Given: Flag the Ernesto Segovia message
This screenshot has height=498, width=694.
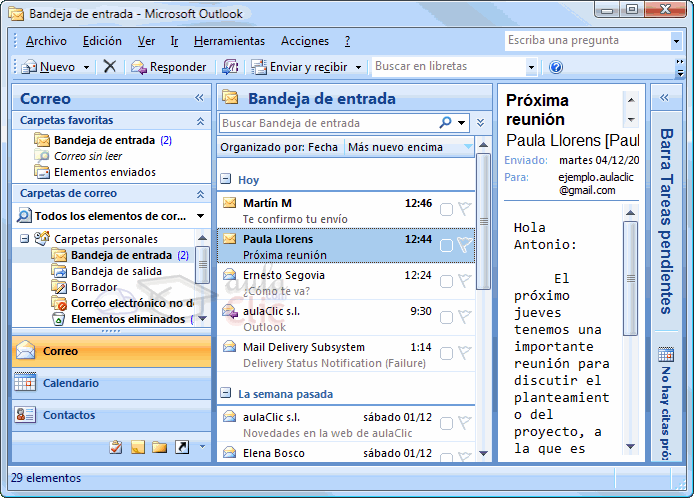Looking at the screenshot, I should pyautogui.click(x=464, y=281).
